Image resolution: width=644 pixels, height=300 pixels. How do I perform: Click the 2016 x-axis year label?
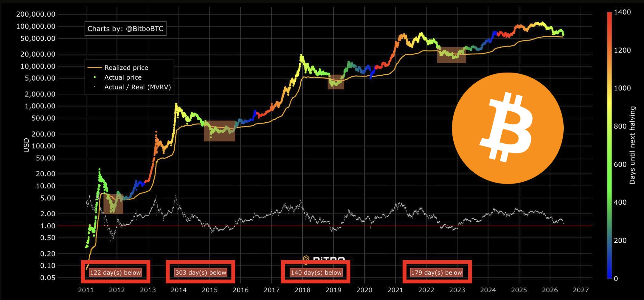[241, 290]
